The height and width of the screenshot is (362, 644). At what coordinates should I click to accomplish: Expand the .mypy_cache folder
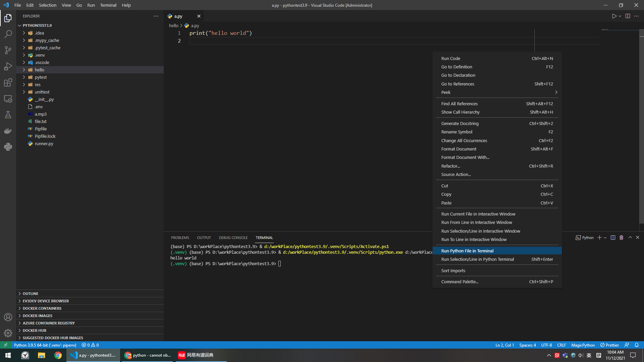24,40
